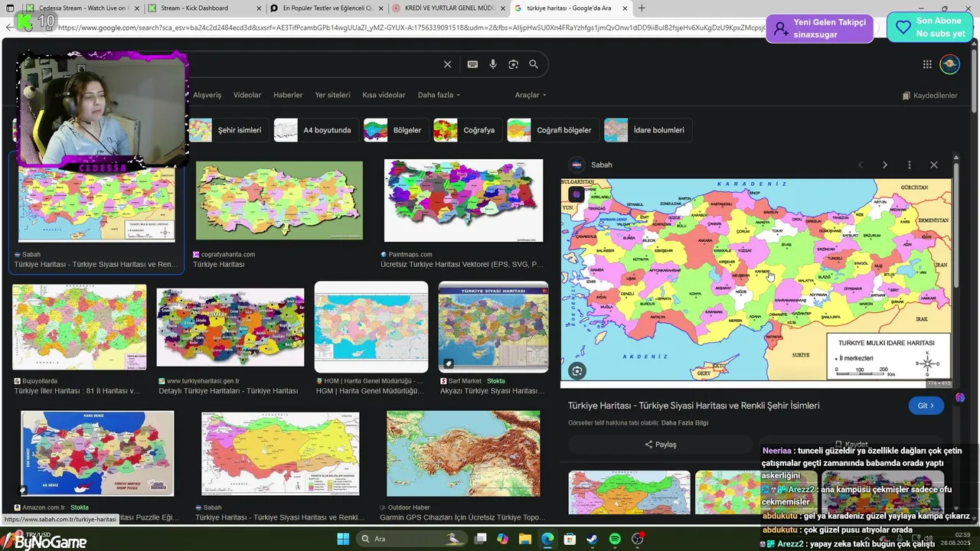Start voice search with the microphone icon
The width and height of the screenshot is (980, 551).
(x=493, y=64)
